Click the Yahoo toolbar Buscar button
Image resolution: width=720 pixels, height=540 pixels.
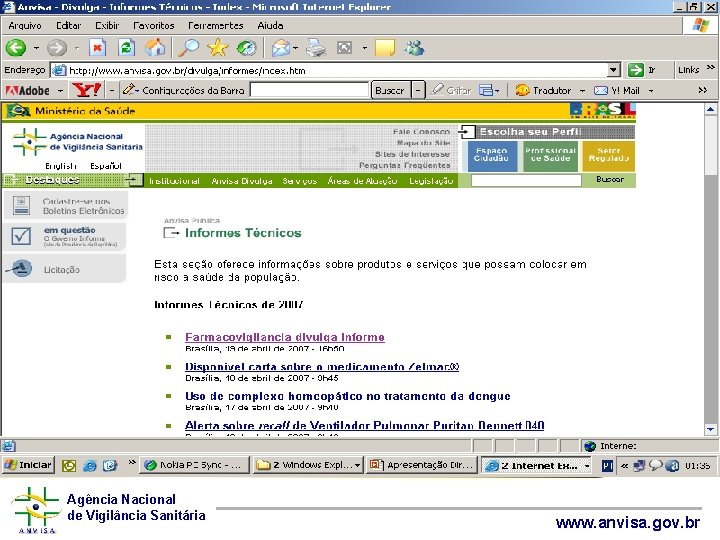point(390,90)
